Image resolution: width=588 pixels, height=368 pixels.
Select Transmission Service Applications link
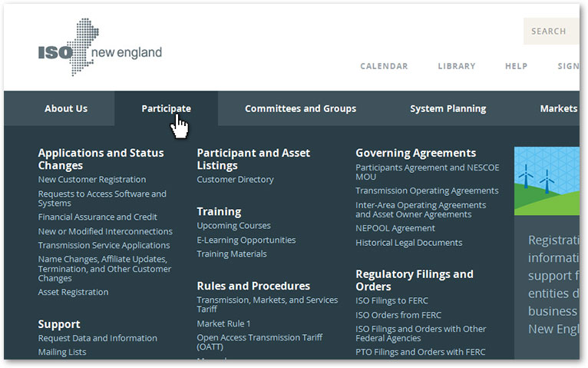pos(104,245)
